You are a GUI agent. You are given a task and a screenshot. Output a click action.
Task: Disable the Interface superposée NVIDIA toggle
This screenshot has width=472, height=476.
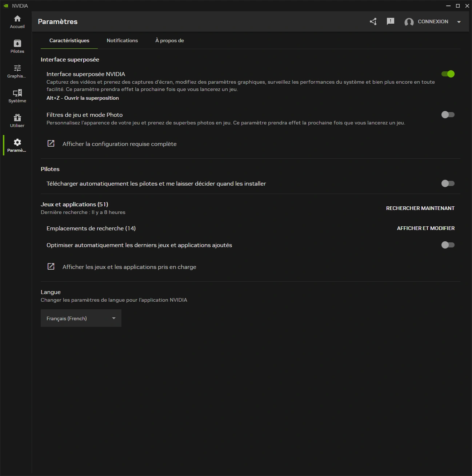tap(448, 74)
